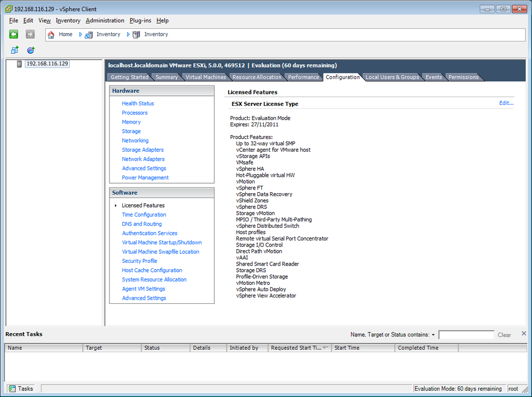The width and height of the screenshot is (532, 397).
Task: Click the gray Forward navigation arrow
Action: (30, 34)
